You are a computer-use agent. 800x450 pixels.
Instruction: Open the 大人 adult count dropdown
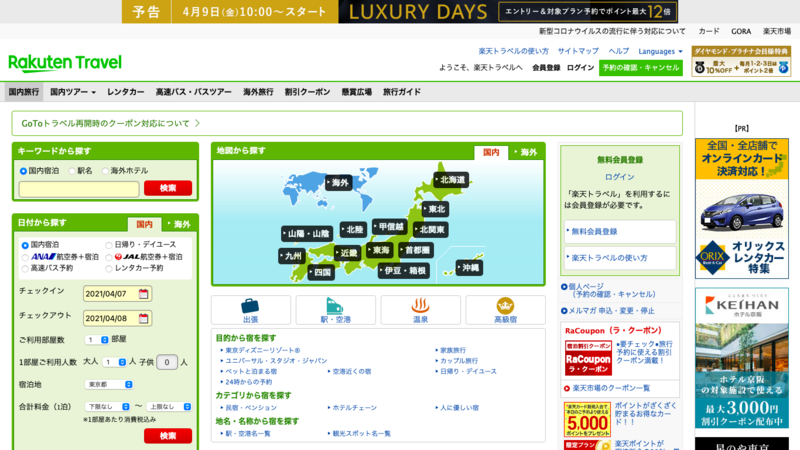[114, 362]
